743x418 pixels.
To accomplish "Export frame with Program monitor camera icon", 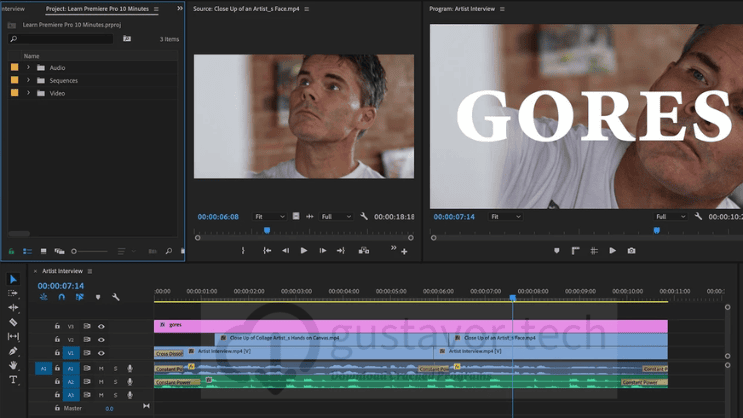I will [x=632, y=251].
